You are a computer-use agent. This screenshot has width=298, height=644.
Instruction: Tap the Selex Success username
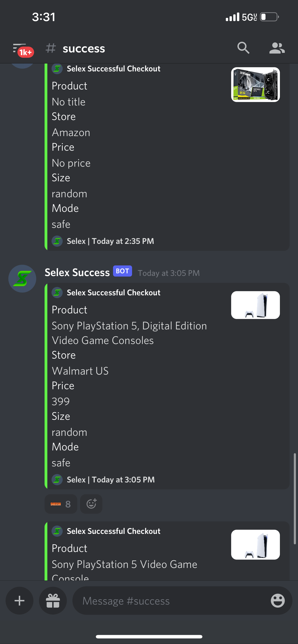77,272
